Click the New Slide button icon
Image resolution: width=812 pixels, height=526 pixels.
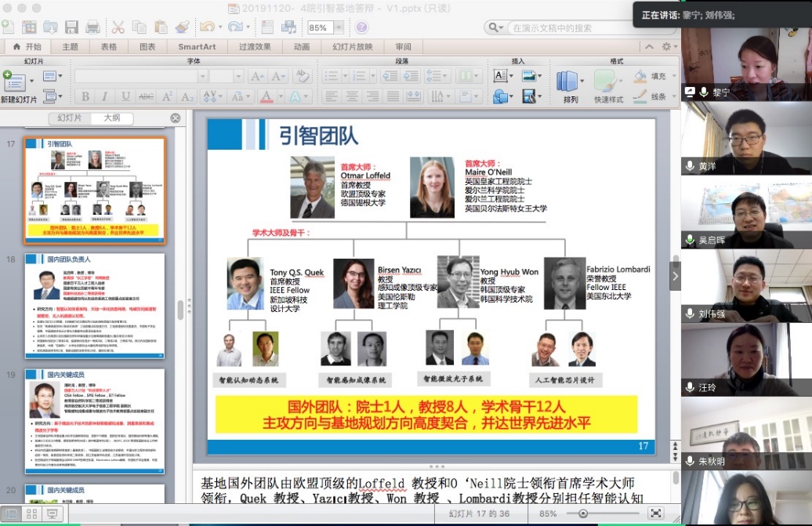pos(15,82)
